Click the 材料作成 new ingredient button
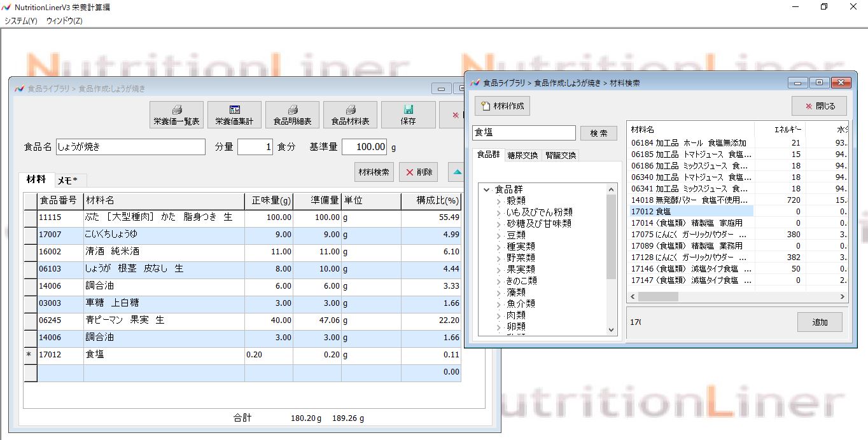The image size is (868, 440). click(502, 106)
